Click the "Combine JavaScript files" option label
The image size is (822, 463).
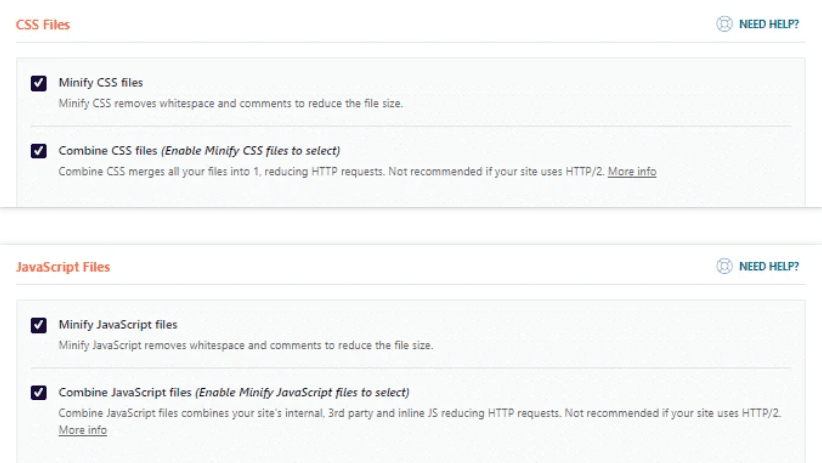coord(126,393)
